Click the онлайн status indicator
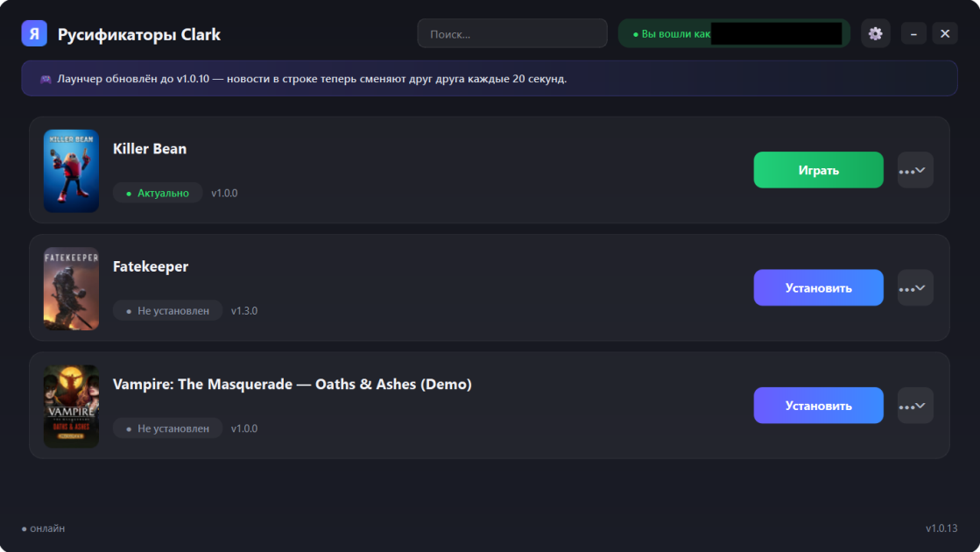Viewport: 980px width, 552px height. tap(43, 528)
